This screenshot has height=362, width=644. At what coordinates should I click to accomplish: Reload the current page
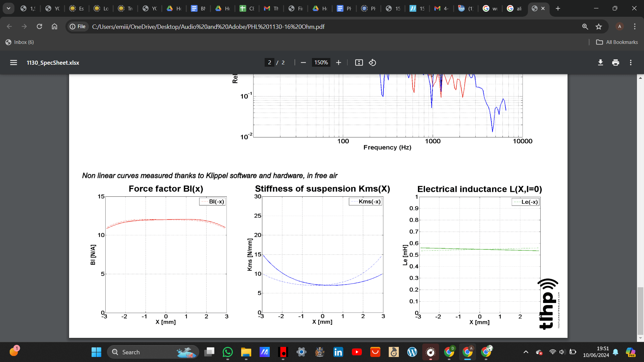[x=39, y=26]
